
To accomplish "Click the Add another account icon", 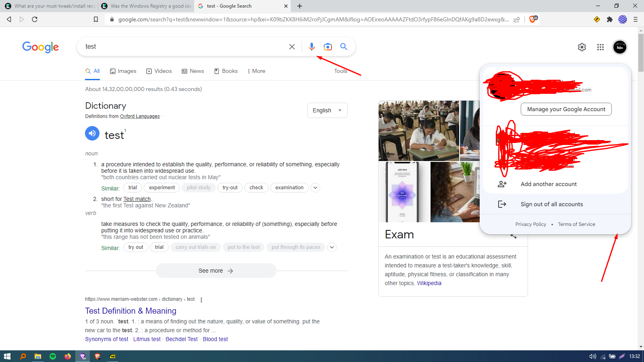I will 502,184.
